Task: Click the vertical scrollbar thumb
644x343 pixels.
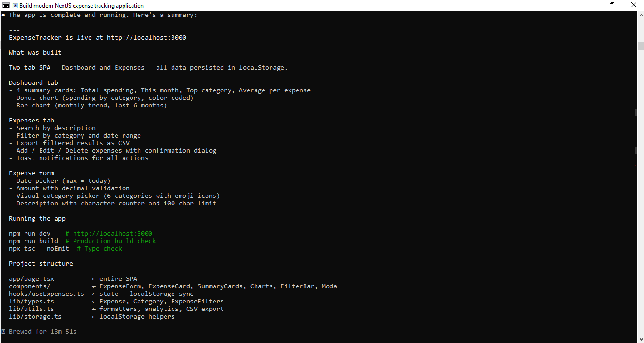Action: click(x=640, y=46)
